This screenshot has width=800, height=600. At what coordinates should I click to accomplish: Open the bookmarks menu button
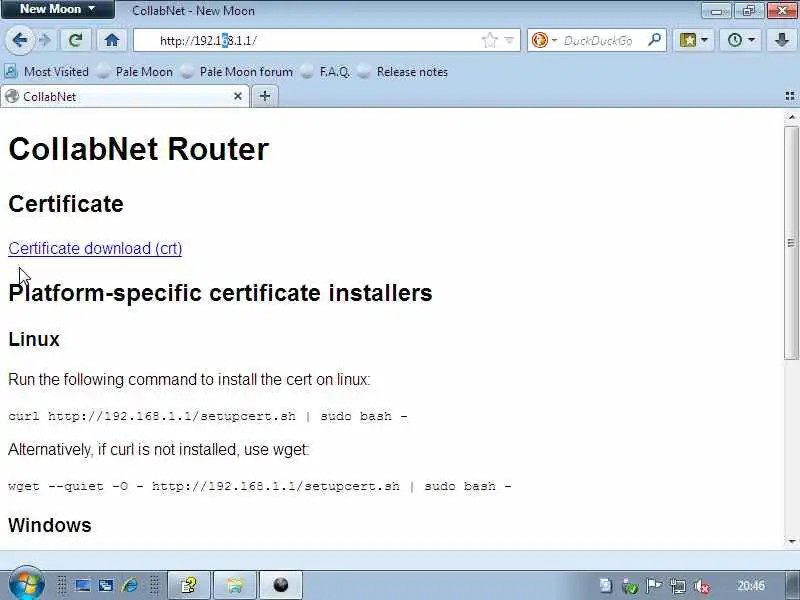point(693,40)
